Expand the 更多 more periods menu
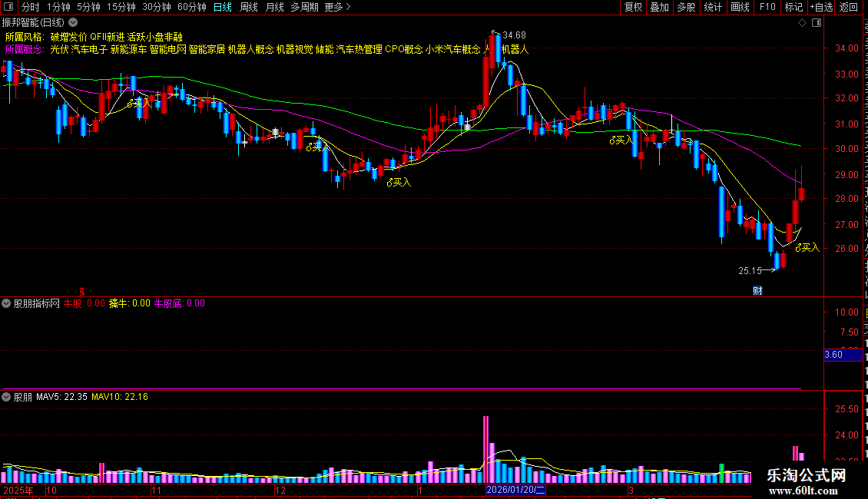The height and width of the screenshot is (499, 868). [337, 7]
